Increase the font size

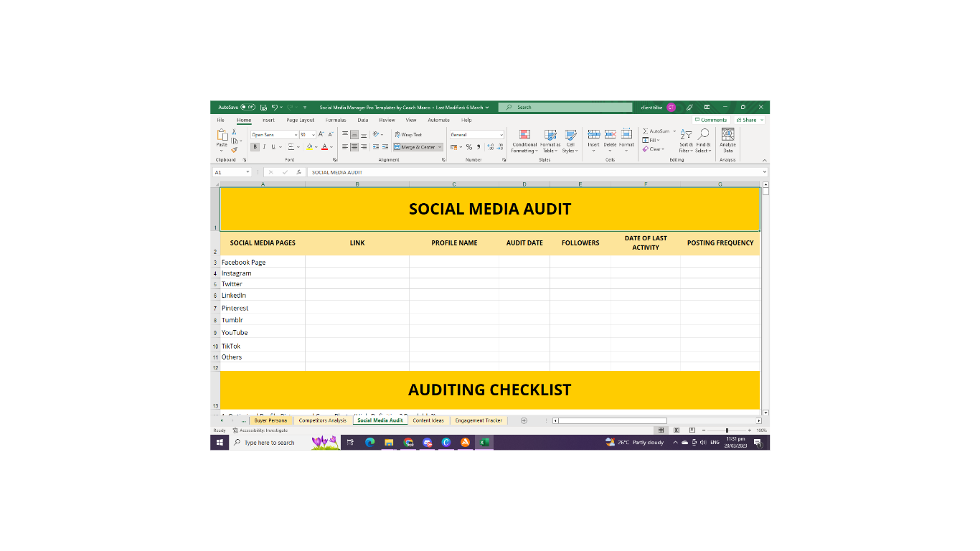[321, 134]
